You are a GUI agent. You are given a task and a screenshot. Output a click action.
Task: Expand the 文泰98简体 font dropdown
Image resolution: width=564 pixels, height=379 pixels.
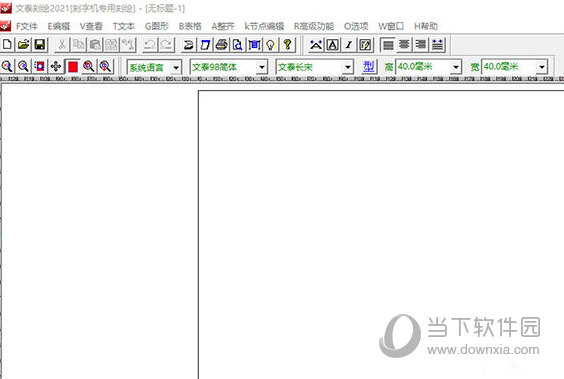262,67
